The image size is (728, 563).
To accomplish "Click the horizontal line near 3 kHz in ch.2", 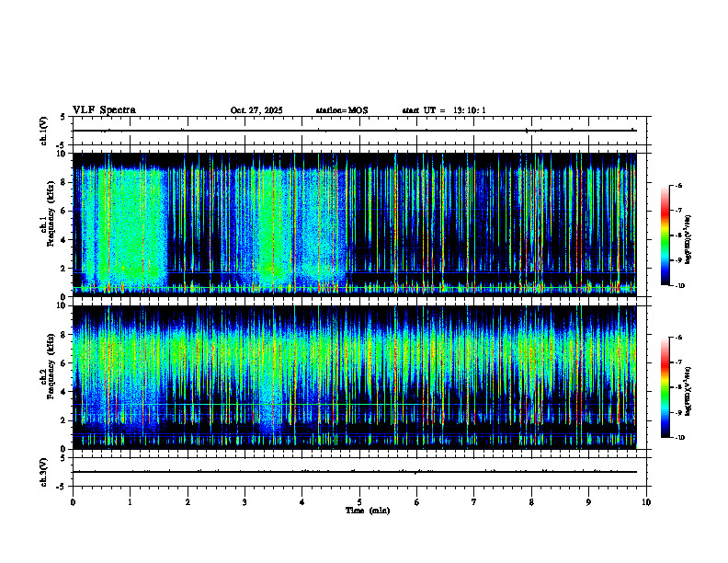I will point(355,405).
